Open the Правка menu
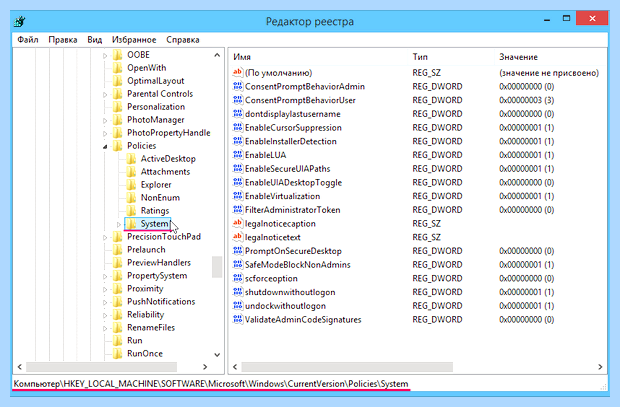 62,40
